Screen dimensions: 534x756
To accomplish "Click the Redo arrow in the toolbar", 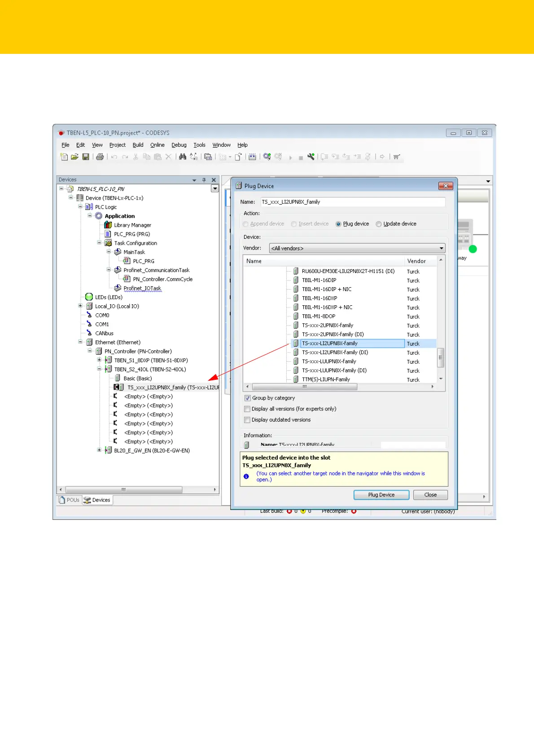I will [125, 157].
